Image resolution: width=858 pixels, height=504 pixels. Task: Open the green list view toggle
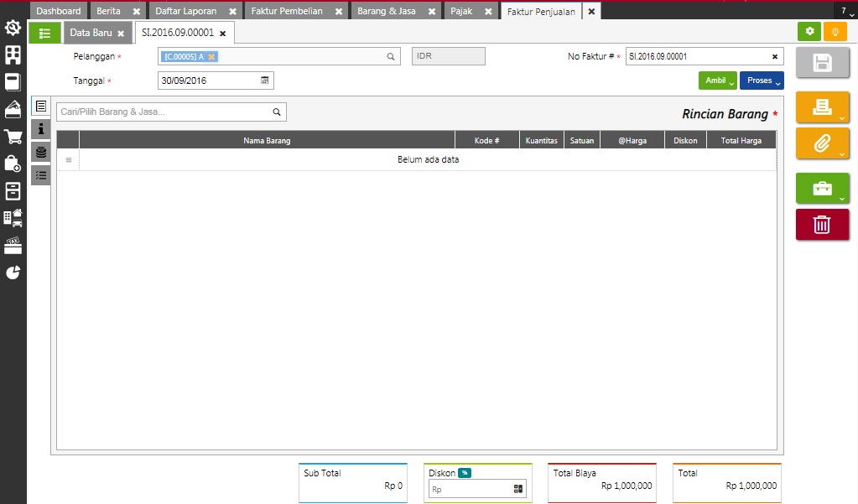44,33
